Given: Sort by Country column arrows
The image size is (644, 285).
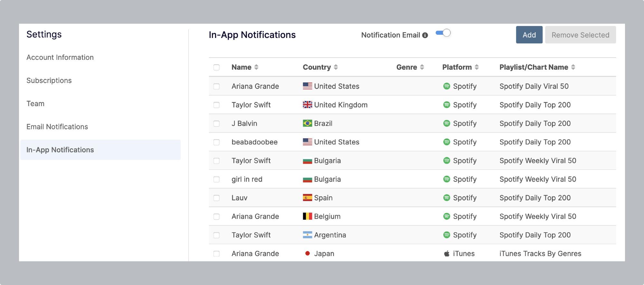Looking at the screenshot, I should [x=336, y=67].
